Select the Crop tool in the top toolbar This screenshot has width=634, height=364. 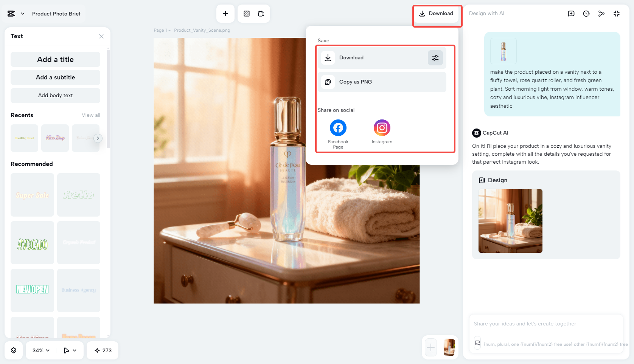pos(261,13)
